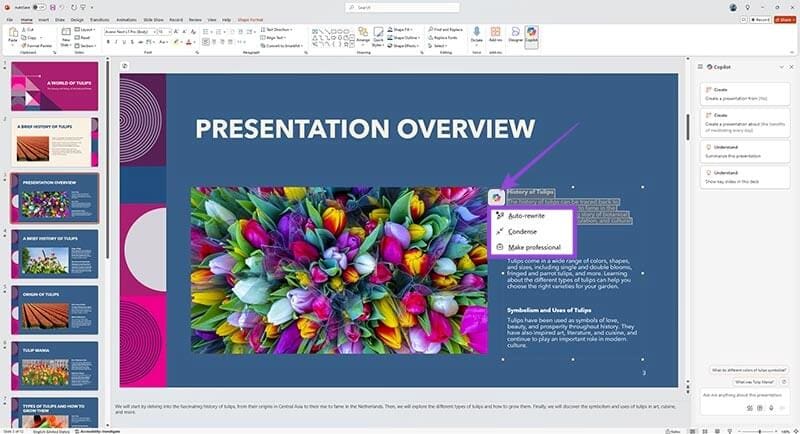
Task: Click 'What was Tulip Mania?' suggestion
Action: [754, 381]
